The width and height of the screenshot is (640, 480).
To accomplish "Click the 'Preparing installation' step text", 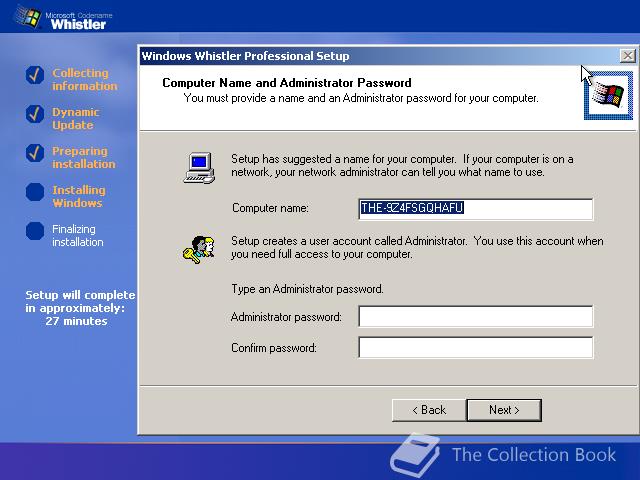I will pos(84,157).
